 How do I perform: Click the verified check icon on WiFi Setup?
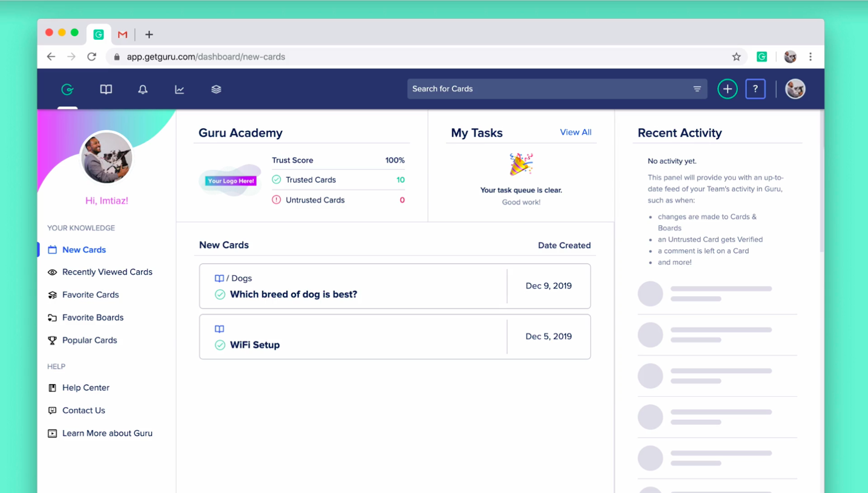(x=220, y=345)
